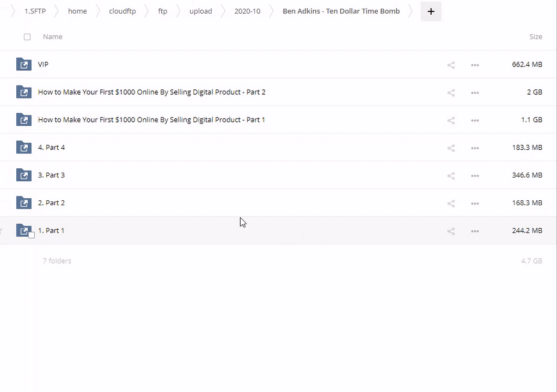Viewport: 557px width, 392px height.
Task: Click the share icon for VIP folder
Action: [451, 65]
